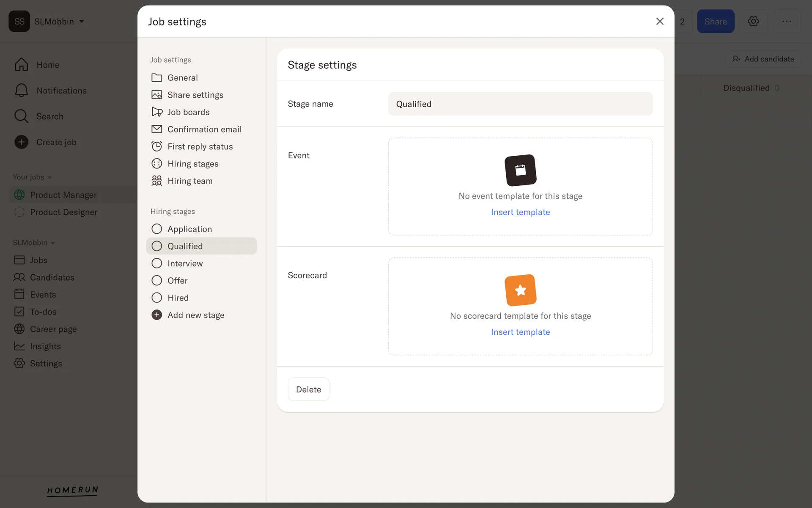
Task: Click Insert template under Event
Action: click(520, 212)
